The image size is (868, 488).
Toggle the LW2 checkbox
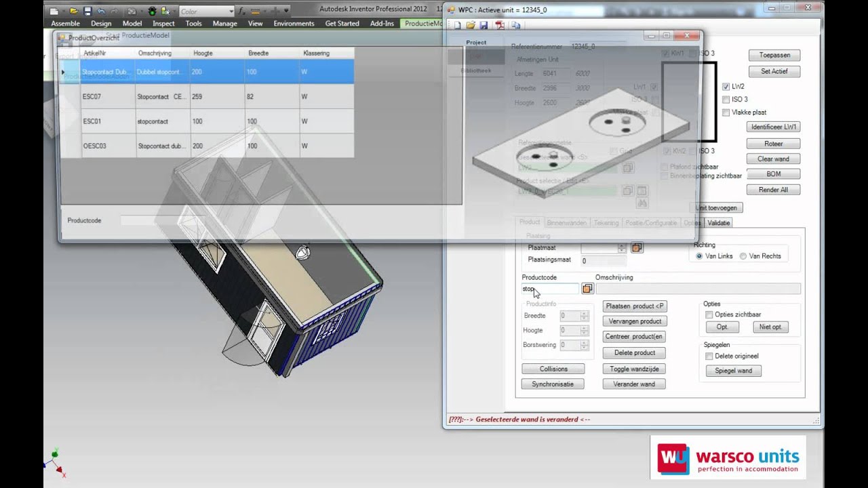[726, 87]
